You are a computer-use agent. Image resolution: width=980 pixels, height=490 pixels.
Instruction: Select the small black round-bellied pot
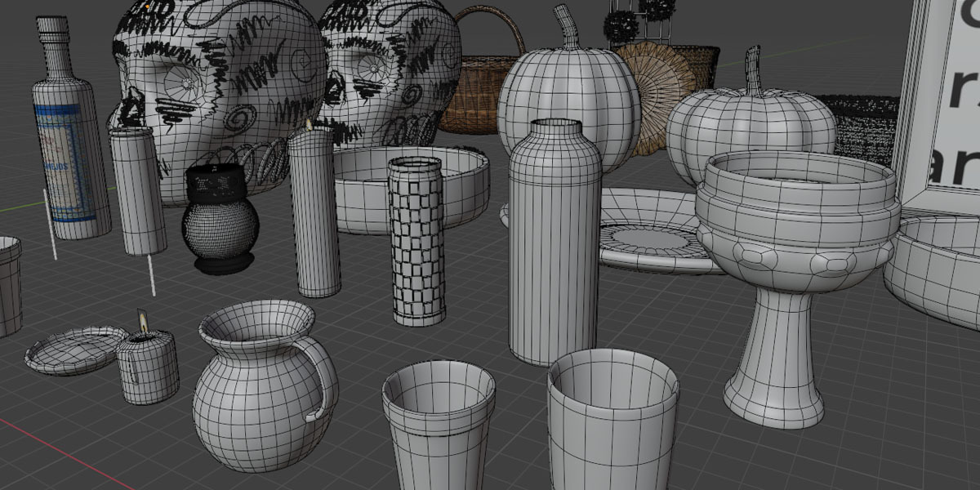(219, 219)
